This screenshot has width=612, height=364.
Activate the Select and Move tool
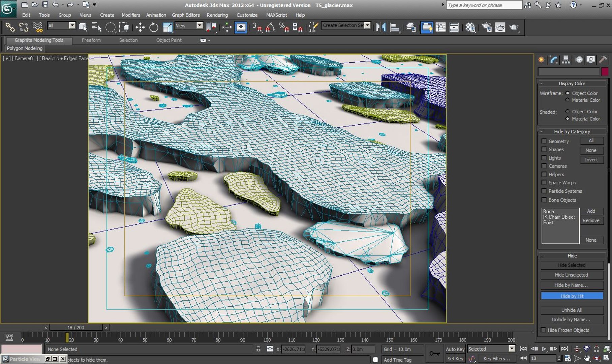click(140, 27)
